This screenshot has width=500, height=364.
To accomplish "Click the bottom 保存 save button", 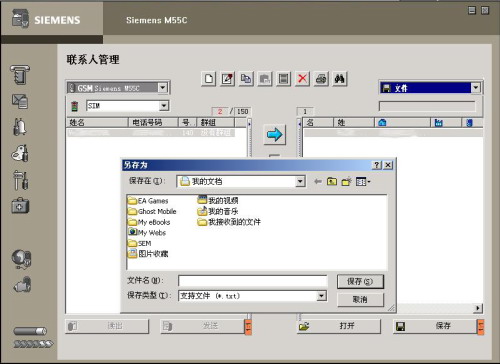I will (435, 326).
